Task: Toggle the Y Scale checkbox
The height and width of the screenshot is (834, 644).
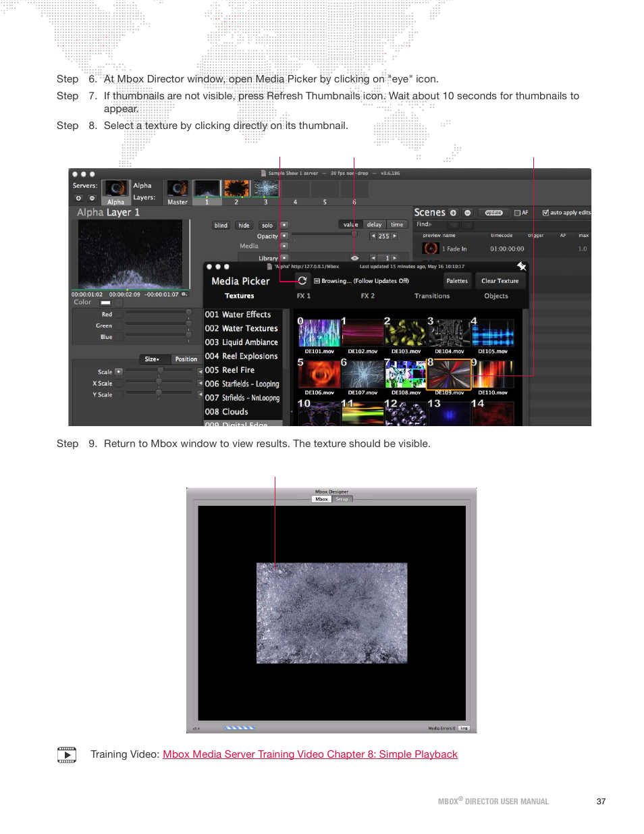Action: 119,395
